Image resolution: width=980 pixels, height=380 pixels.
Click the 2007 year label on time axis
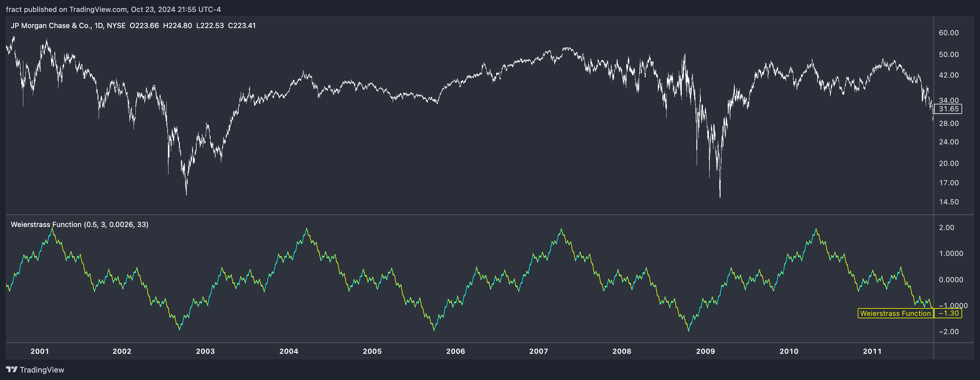tap(539, 351)
